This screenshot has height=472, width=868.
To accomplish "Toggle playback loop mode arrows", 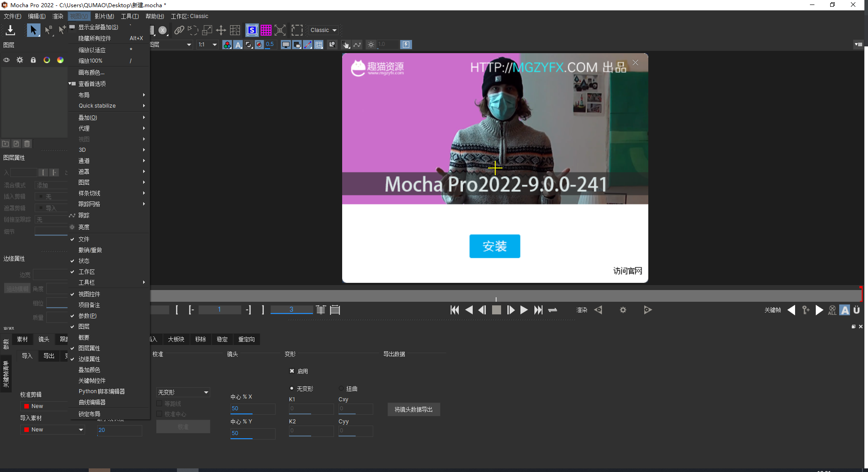I will click(x=553, y=310).
